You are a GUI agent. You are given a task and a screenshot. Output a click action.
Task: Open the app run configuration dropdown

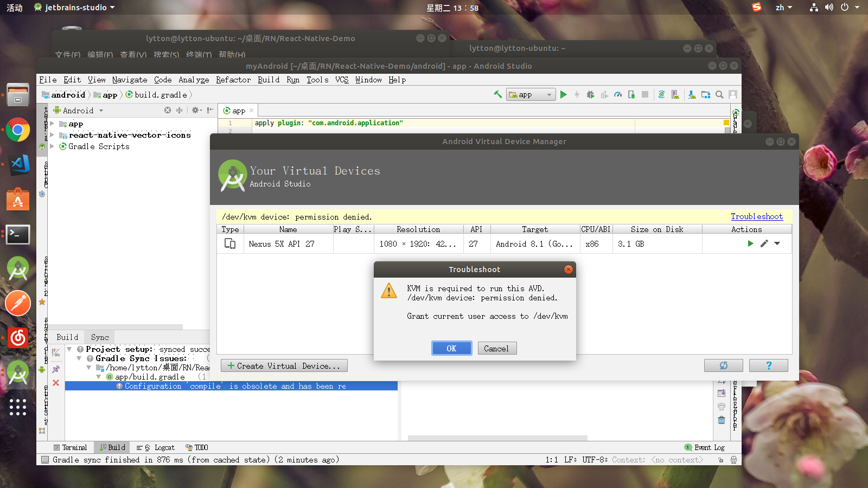(x=531, y=94)
